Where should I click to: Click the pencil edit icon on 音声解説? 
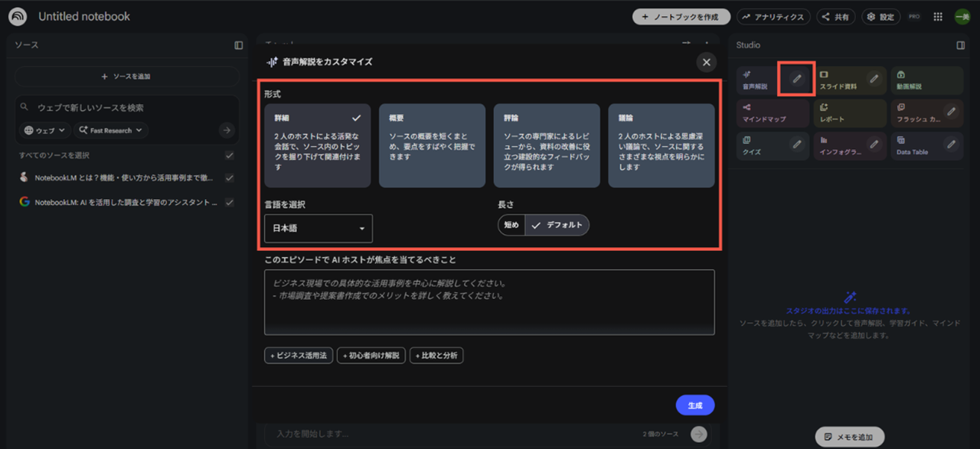[796, 79]
